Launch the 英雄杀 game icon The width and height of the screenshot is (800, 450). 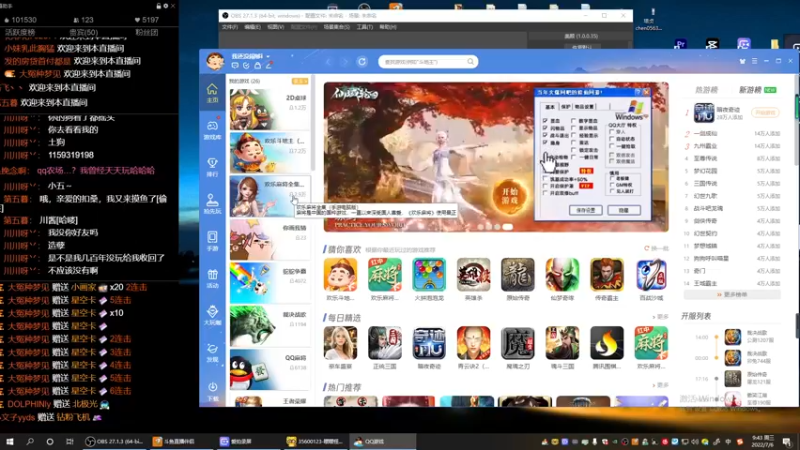(x=473, y=275)
